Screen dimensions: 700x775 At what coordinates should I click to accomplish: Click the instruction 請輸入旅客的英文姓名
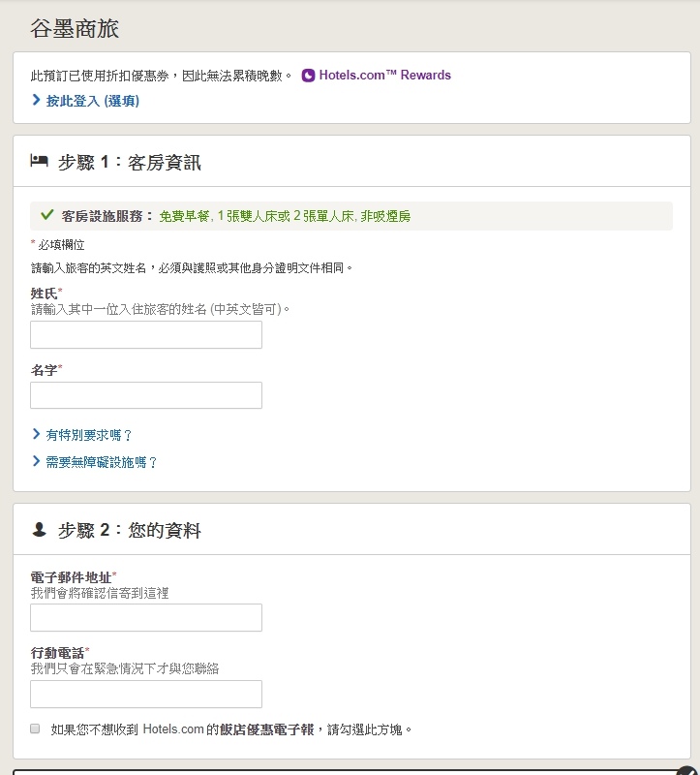[x=88, y=268]
